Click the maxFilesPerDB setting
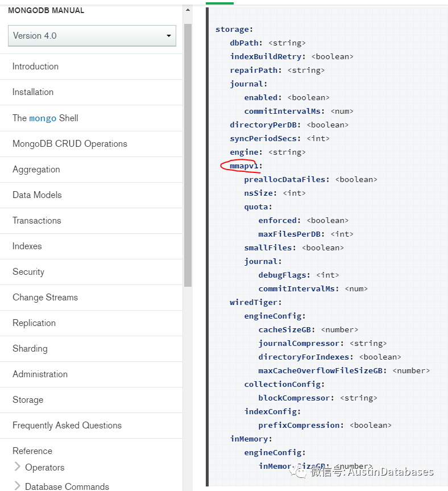448x491 pixels. coord(292,234)
